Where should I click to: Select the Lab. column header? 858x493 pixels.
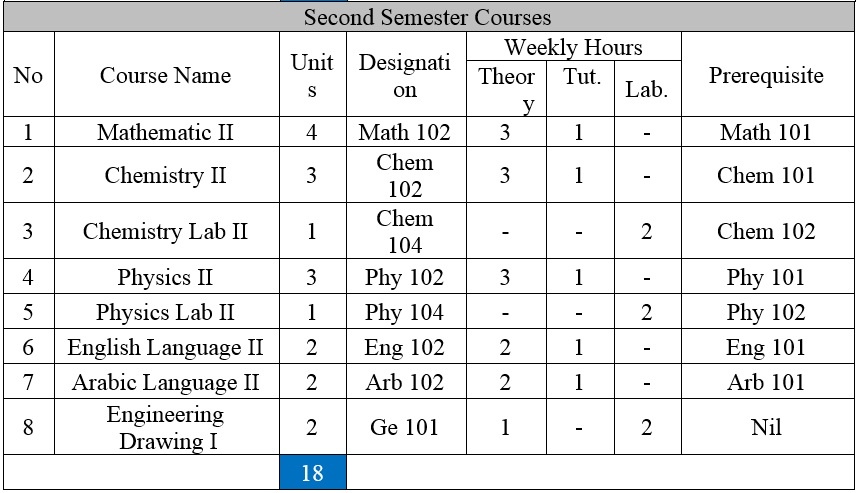tap(647, 89)
